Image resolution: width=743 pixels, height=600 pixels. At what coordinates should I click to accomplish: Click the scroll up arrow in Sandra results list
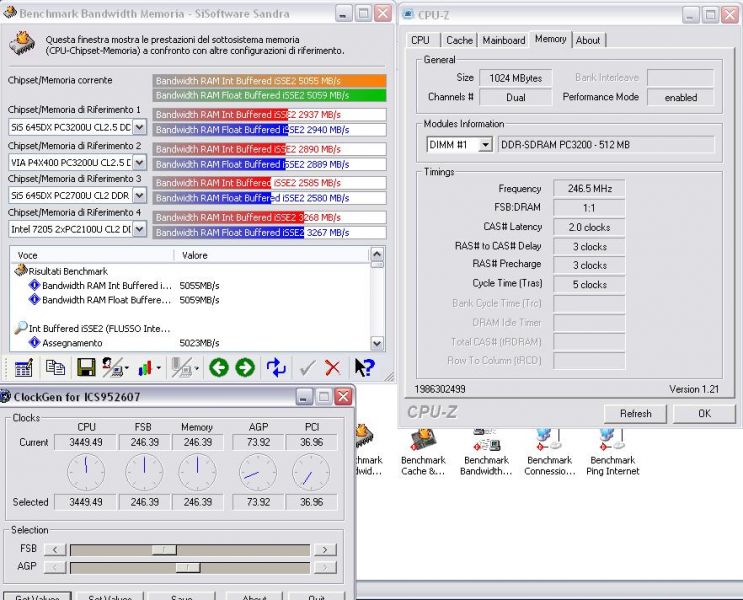point(377,254)
